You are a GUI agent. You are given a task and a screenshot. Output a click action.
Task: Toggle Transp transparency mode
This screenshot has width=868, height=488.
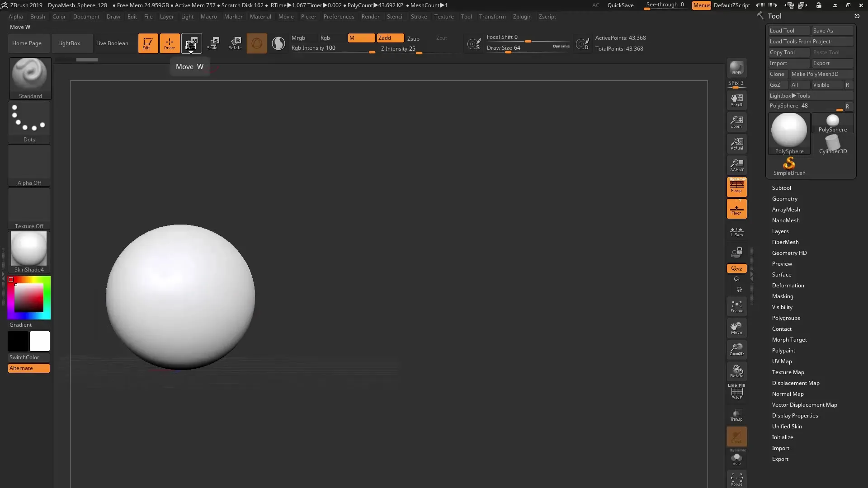[x=736, y=415]
